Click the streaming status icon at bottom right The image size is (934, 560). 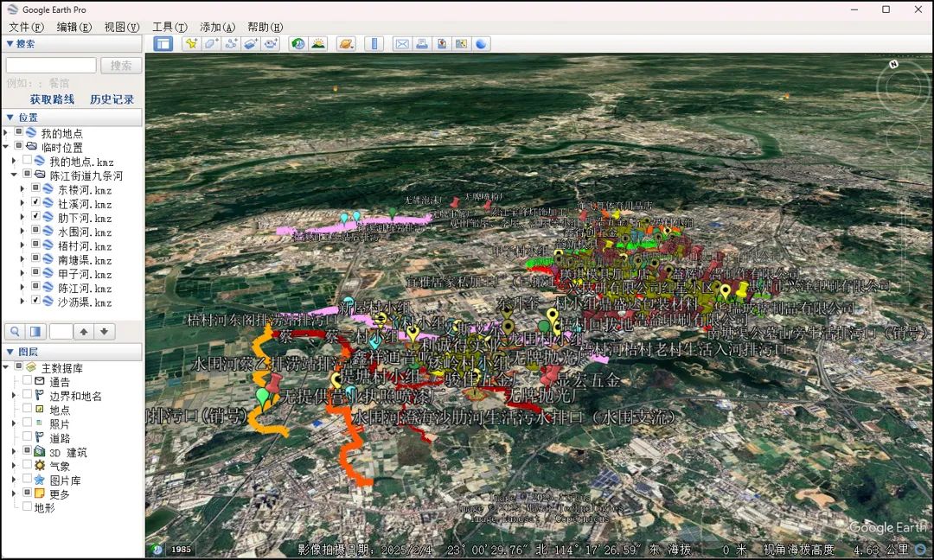pyautogui.click(x=922, y=549)
